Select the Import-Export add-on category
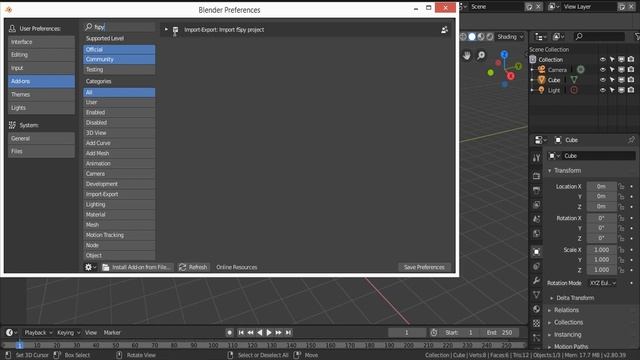Image resolution: width=640 pixels, height=360 pixels. (x=119, y=194)
